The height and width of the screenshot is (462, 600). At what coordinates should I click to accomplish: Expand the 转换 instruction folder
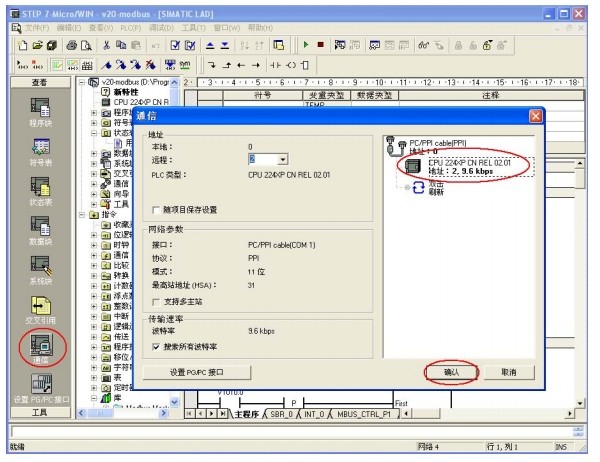(x=94, y=276)
